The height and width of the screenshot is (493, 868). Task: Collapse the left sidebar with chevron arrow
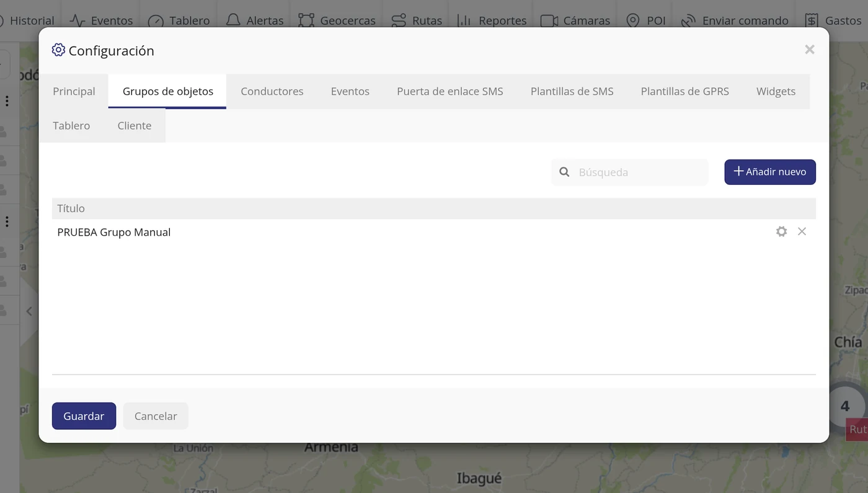(29, 311)
